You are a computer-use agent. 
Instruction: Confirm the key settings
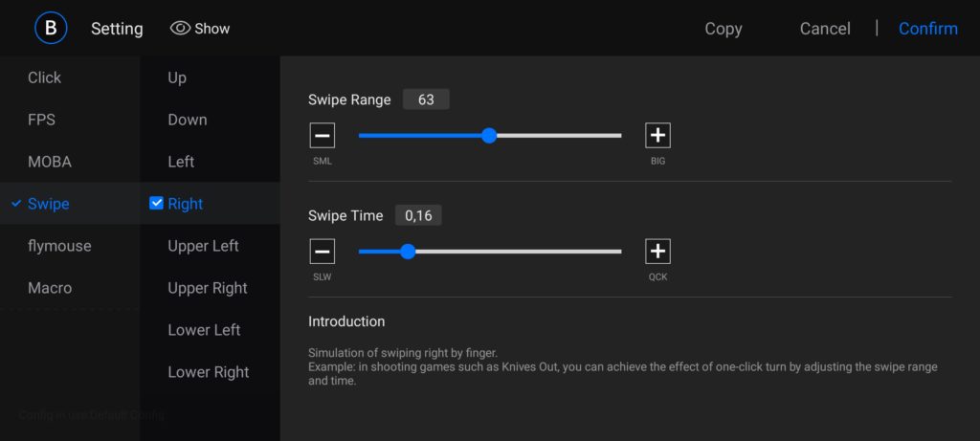coord(927,29)
